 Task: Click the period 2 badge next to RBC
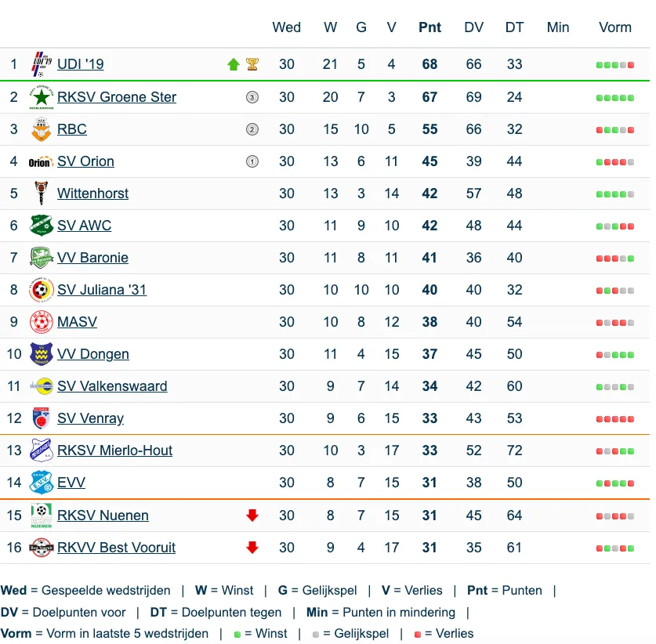252,129
